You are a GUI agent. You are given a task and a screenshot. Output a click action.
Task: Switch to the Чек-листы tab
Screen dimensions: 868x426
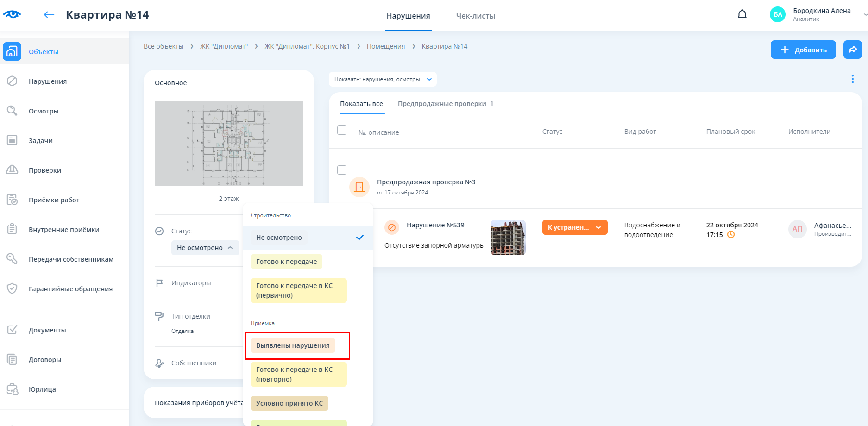tap(475, 16)
